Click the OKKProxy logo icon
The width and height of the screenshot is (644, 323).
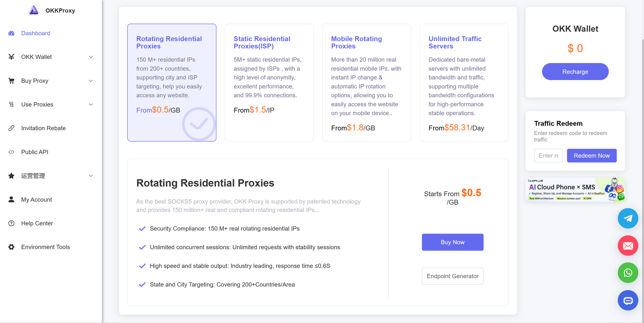coord(34,10)
